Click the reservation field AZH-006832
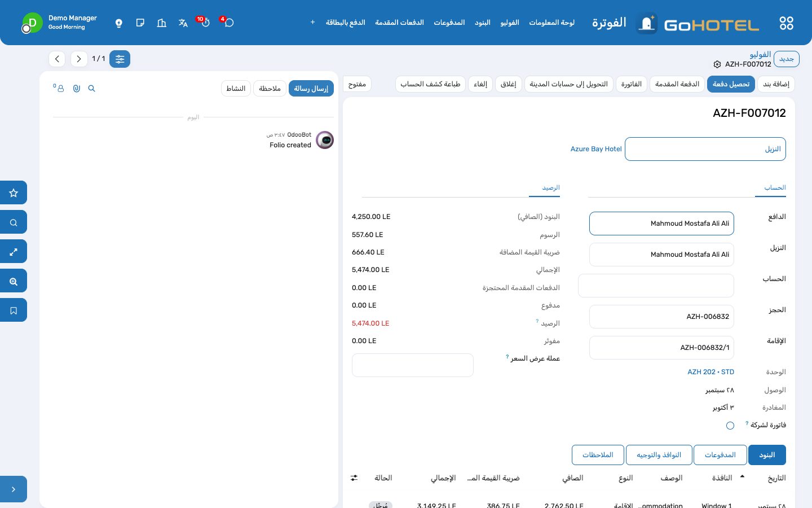This screenshot has width=812, height=508. click(x=661, y=317)
